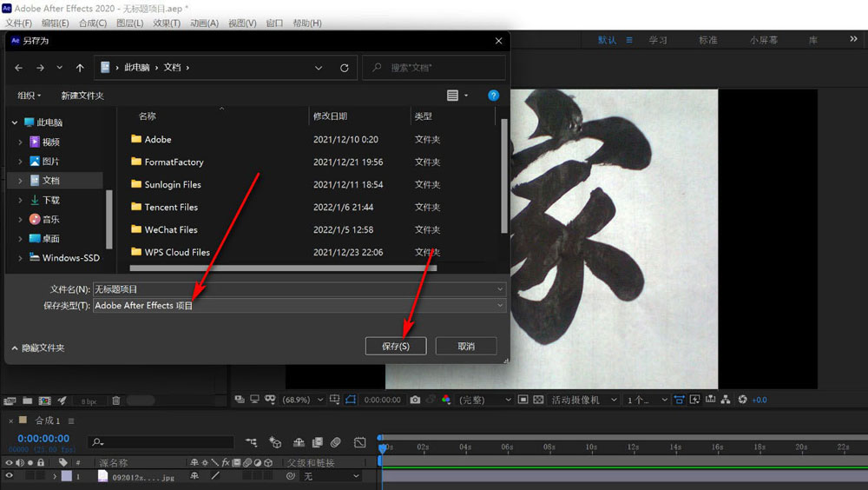The width and height of the screenshot is (868, 490).
Task: Open the graph editor icon in timeline
Action: (x=359, y=442)
